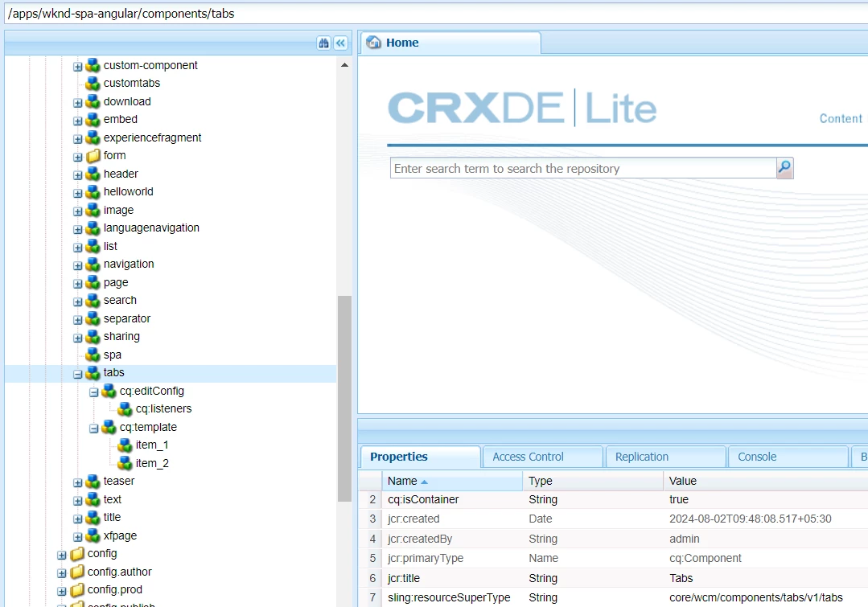Click the image component icon
868x607 pixels.
93,210
